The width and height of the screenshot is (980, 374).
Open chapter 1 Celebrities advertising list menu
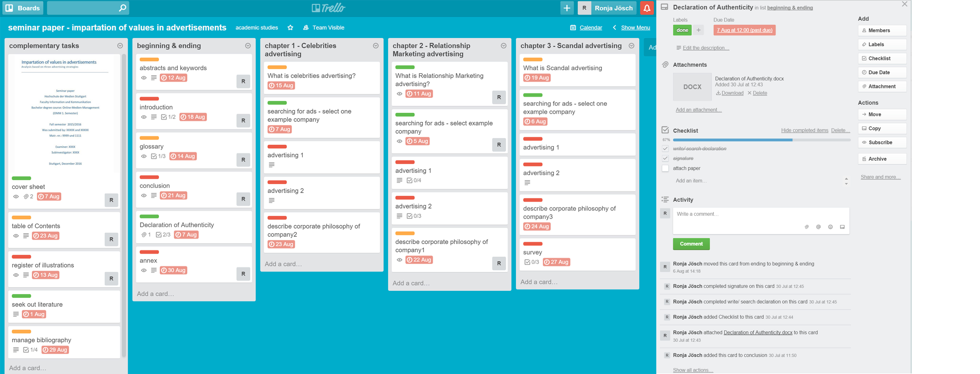point(376,46)
